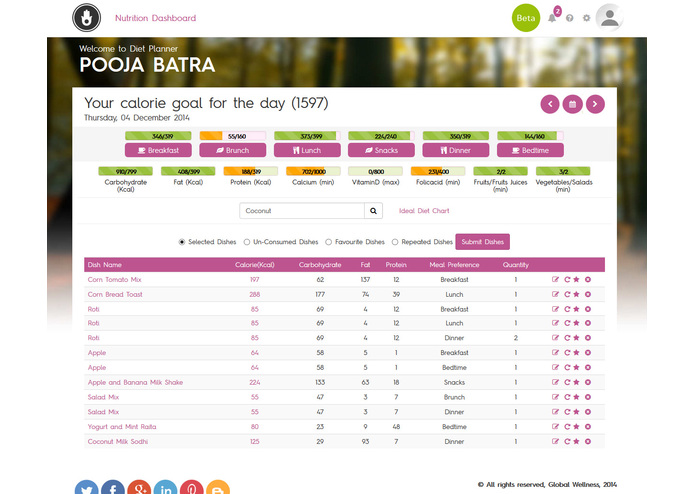Image resolution: width=695 pixels, height=494 pixels.
Task: Click the Meal Preference column header
Action: pos(454,265)
